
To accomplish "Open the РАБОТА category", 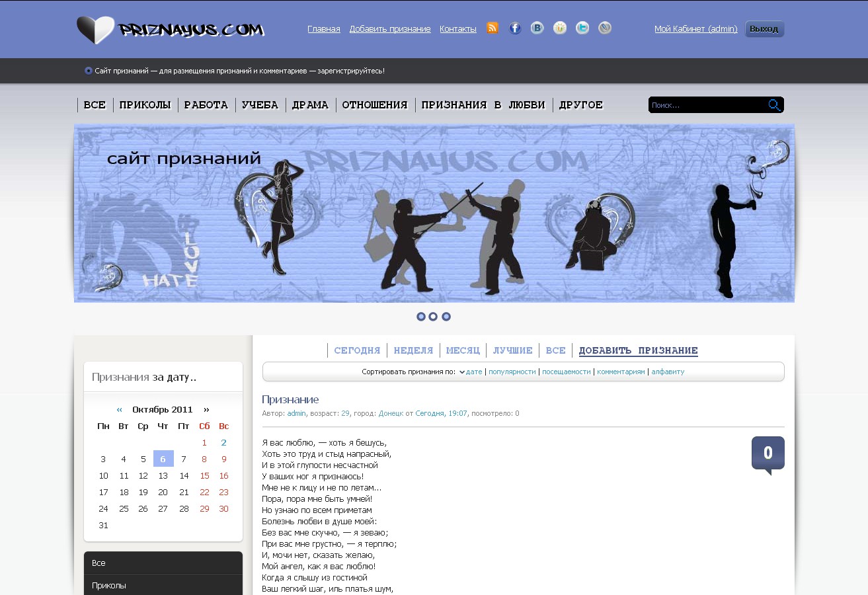I will 206,105.
